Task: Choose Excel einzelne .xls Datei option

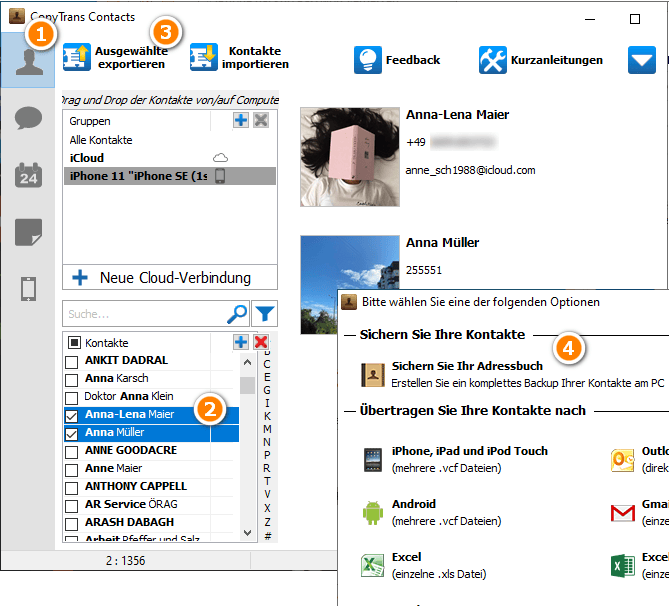Action: click(x=424, y=565)
